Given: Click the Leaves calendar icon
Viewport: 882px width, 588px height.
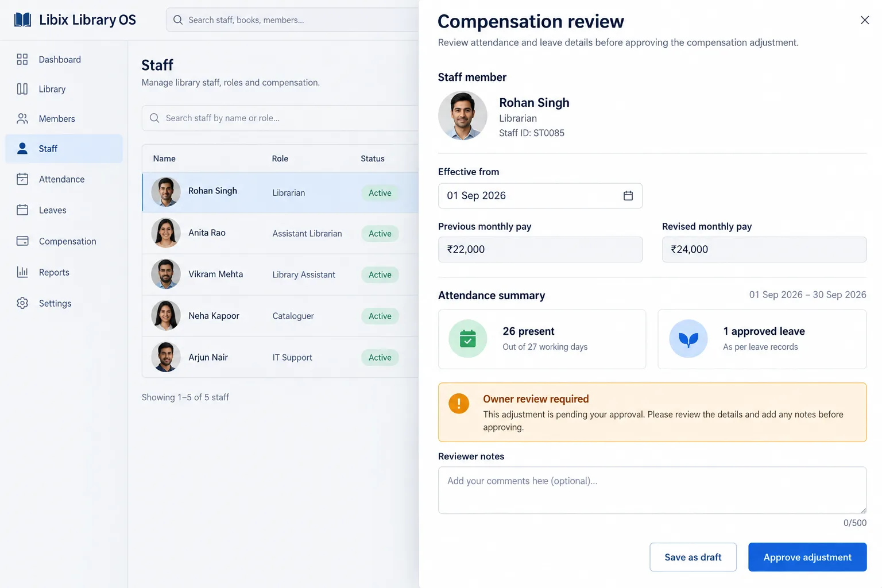Looking at the screenshot, I should (x=22, y=210).
